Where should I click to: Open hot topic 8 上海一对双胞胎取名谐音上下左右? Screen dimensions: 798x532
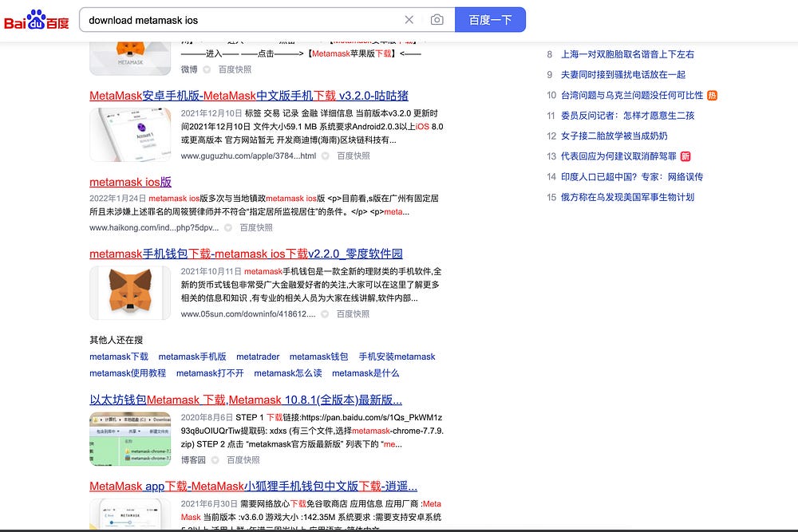[627, 54]
